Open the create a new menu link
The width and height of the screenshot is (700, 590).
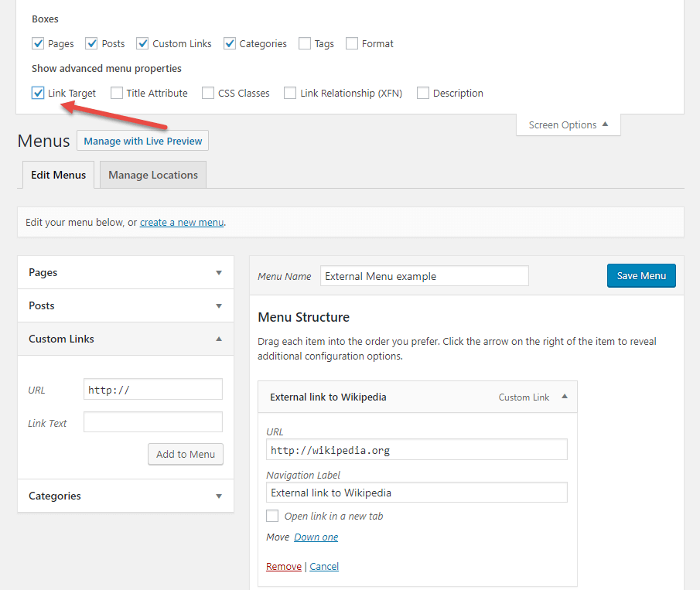coord(181,222)
